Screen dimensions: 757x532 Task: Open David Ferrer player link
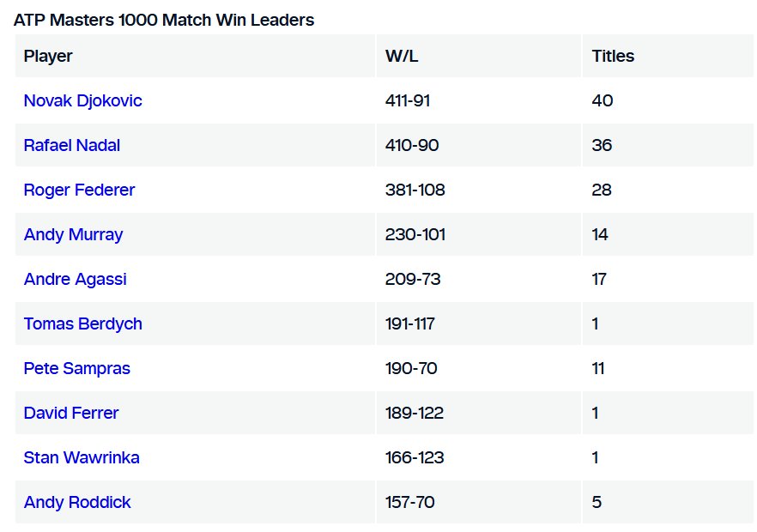71,413
